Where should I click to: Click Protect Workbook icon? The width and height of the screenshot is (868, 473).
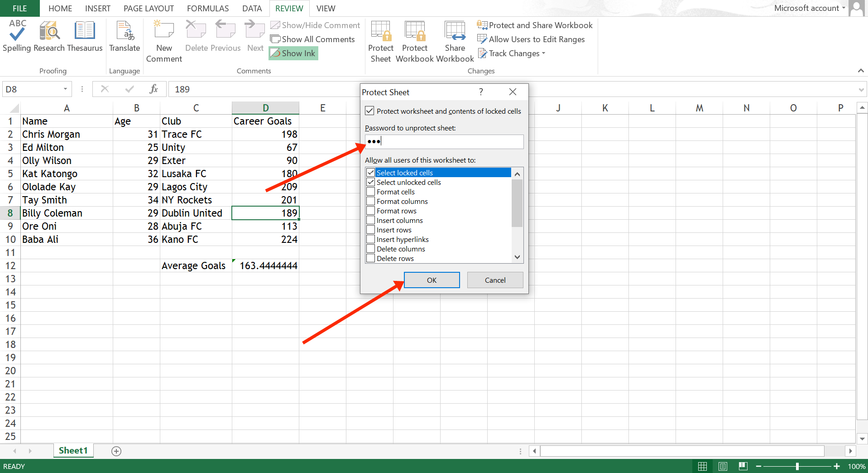tap(415, 41)
